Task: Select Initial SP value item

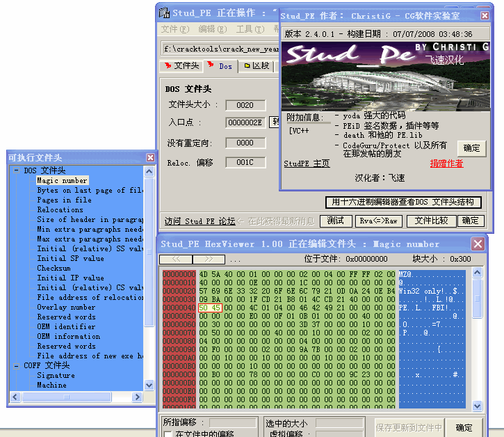Action: 70,258
